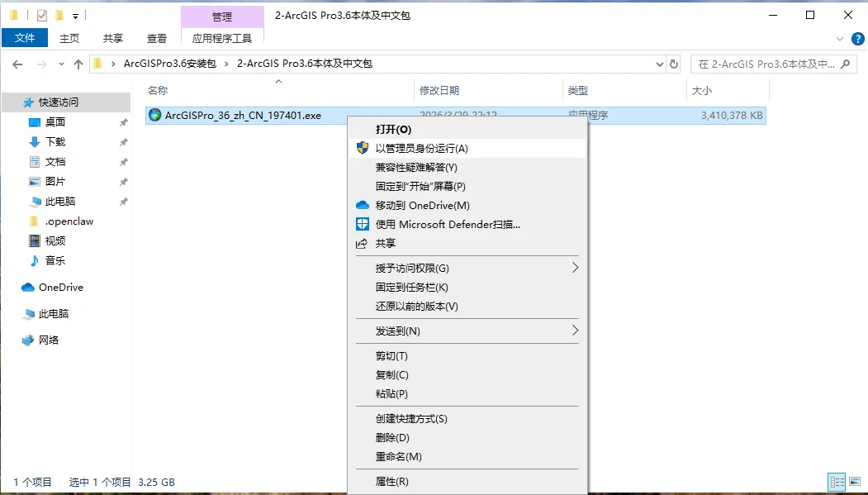The height and width of the screenshot is (495, 868).
Task: Select 创建快捷方式(S)
Action: (x=467, y=419)
